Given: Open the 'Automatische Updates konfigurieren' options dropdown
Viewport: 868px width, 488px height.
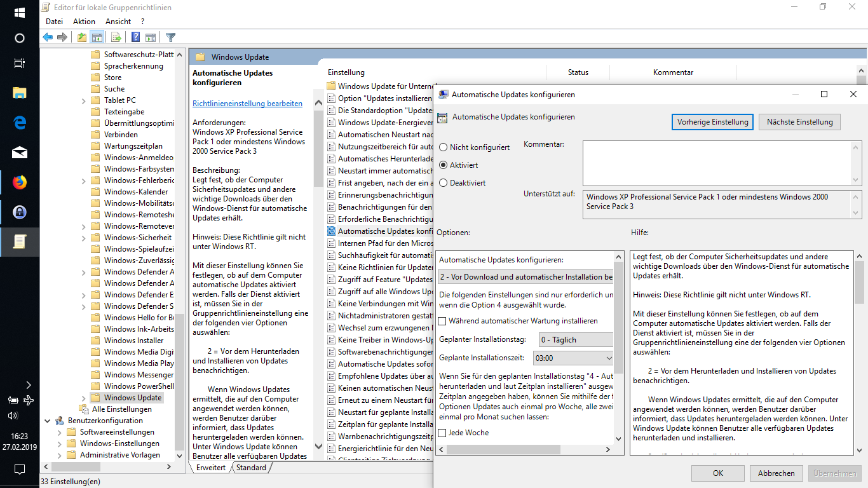Looking at the screenshot, I should click(526, 277).
